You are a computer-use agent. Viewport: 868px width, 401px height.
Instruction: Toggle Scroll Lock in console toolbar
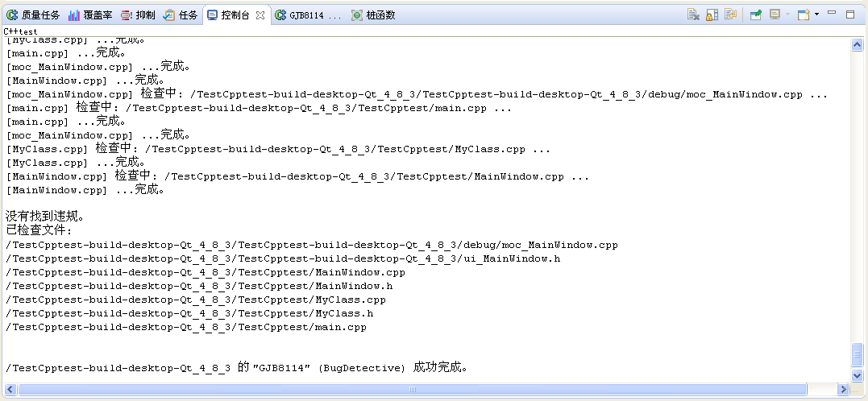point(712,15)
